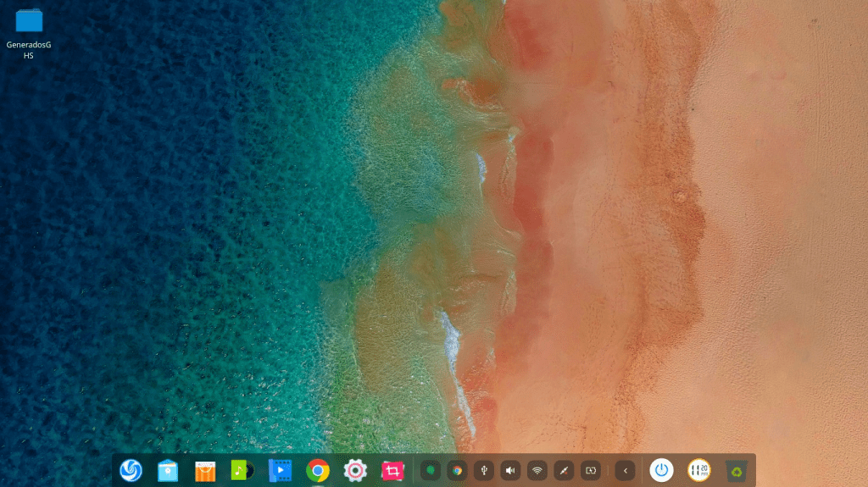Launch the pink screenshot tool
The image size is (868, 487).
[x=392, y=470]
